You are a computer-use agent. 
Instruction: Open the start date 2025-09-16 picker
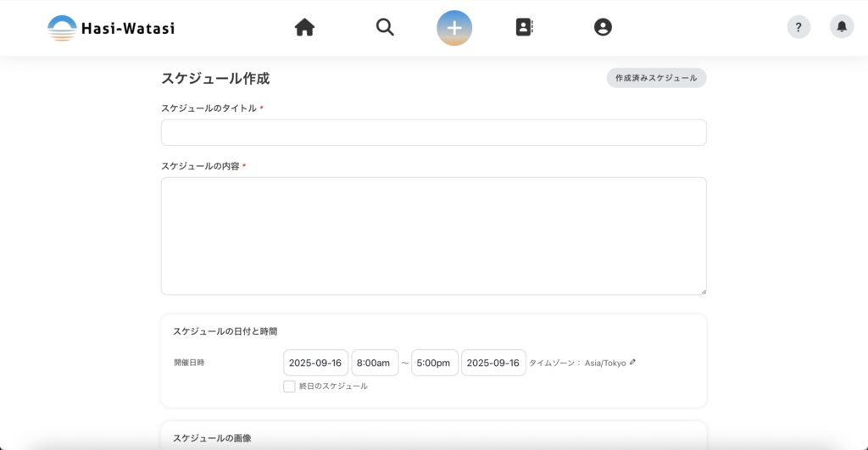(x=315, y=363)
